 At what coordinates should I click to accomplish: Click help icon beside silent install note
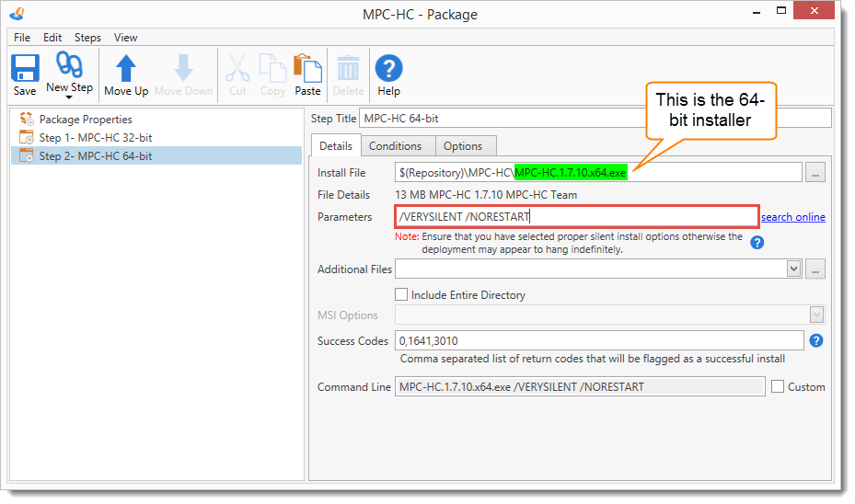point(757,243)
